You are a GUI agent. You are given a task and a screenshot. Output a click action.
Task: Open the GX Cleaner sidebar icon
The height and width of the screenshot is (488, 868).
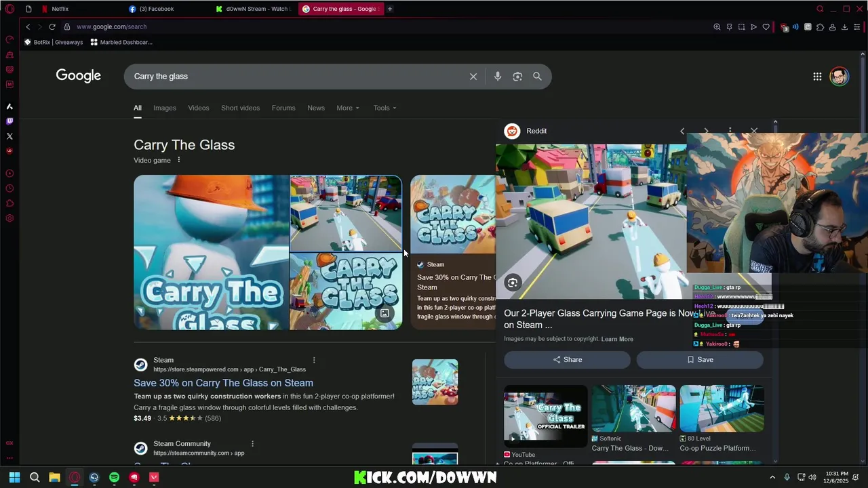(x=9, y=54)
